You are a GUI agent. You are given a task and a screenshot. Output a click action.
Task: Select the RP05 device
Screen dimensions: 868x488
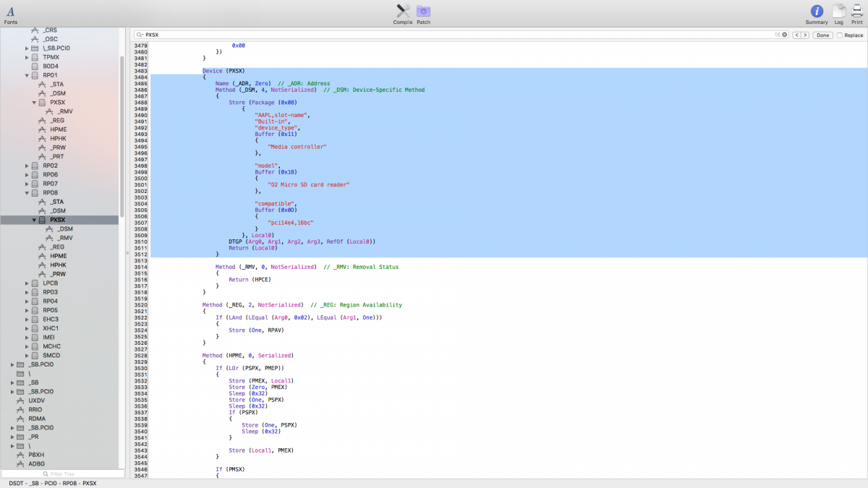point(50,310)
